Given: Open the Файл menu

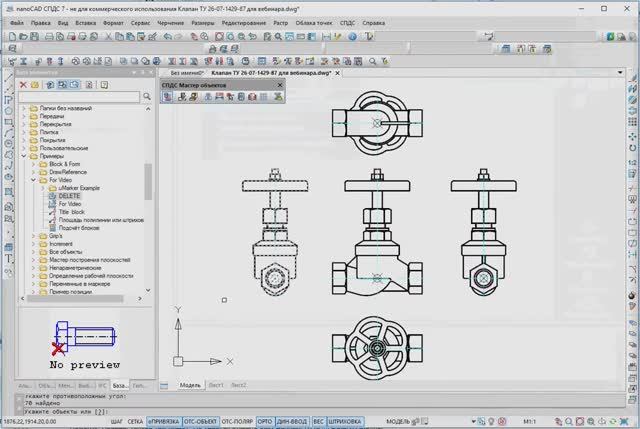Looking at the screenshot, I should (x=17, y=23).
